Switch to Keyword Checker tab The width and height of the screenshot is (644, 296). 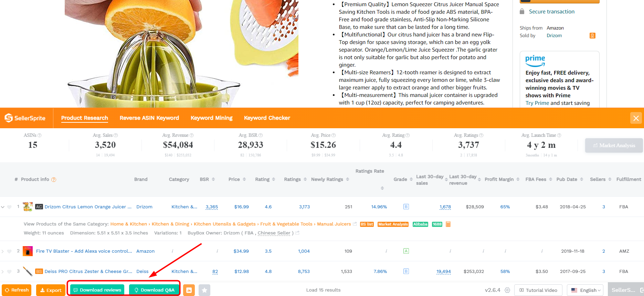click(x=267, y=118)
